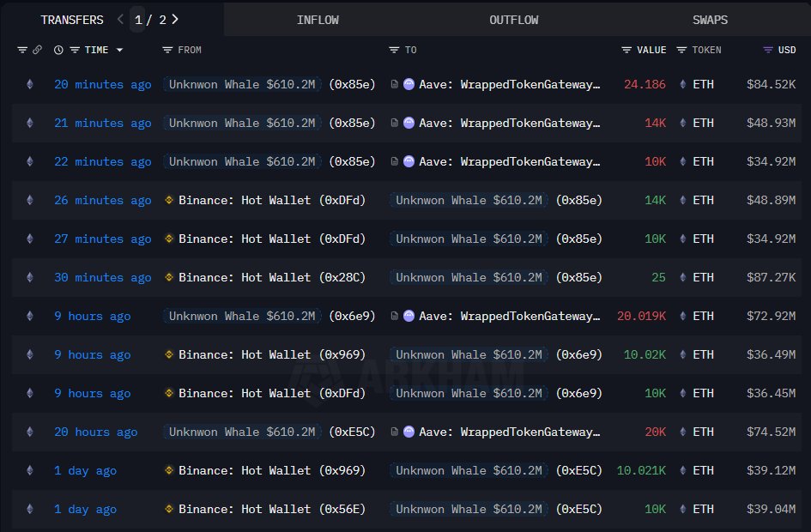The image size is (811, 532).
Task: Click Binance icon in the 10.02K row
Action: click(x=168, y=354)
